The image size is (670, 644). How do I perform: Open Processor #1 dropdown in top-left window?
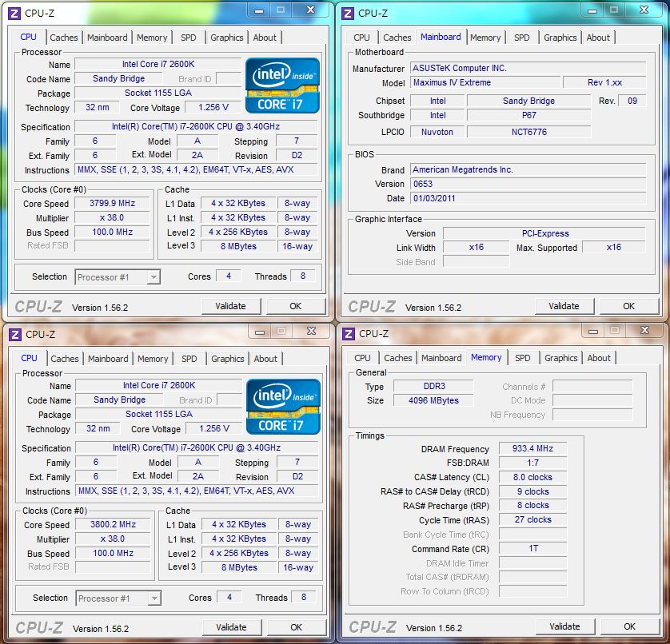118,277
